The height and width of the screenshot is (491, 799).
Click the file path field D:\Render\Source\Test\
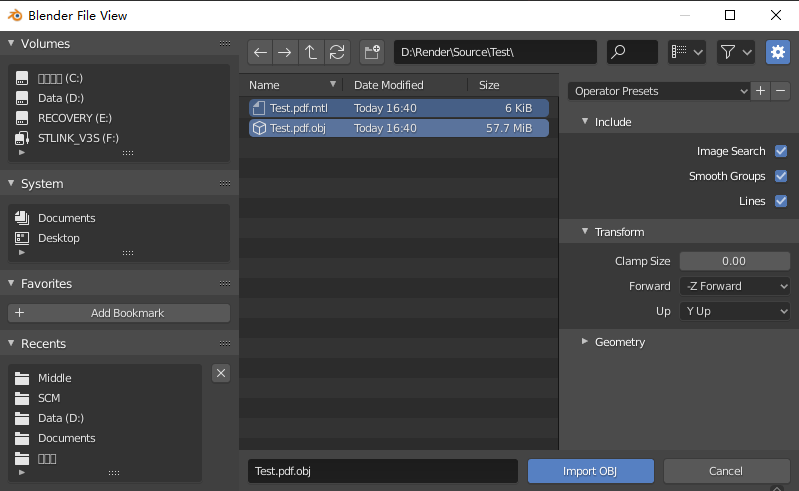[x=495, y=52]
